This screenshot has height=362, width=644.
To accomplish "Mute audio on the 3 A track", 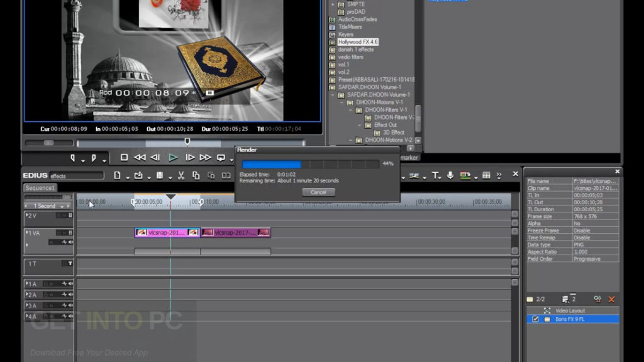I will click(70, 305).
